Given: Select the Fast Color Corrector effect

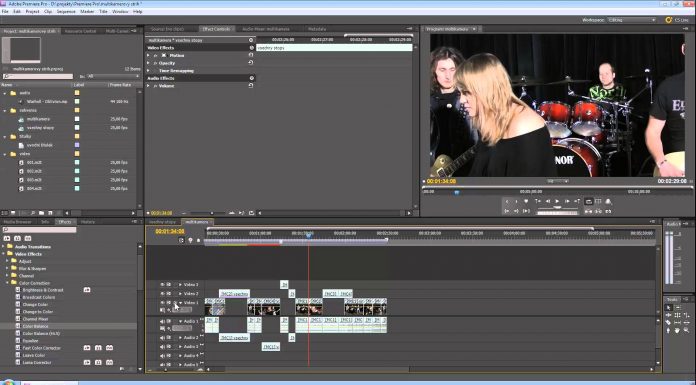Looking at the screenshot, I should 41,348.
